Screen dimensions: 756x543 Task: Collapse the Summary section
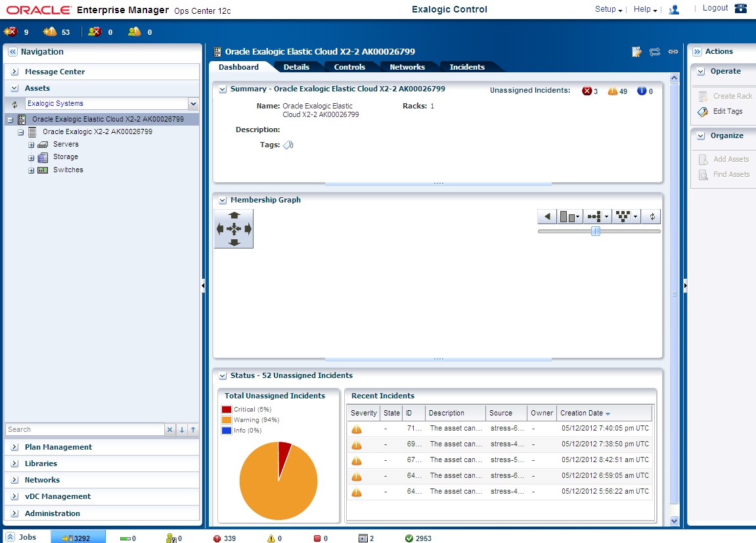pos(223,89)
